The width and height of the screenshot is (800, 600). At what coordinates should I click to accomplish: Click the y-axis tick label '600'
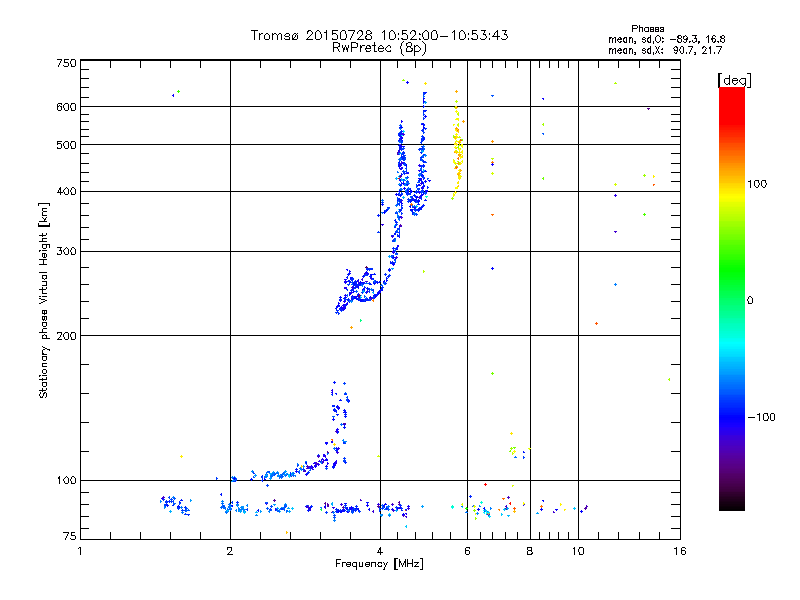[x=66, y=107]
